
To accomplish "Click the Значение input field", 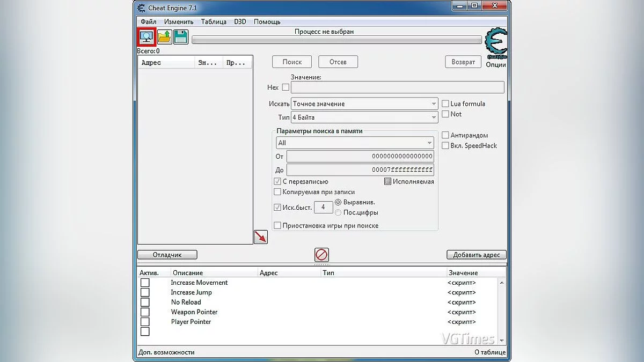I will click(398, 87).
